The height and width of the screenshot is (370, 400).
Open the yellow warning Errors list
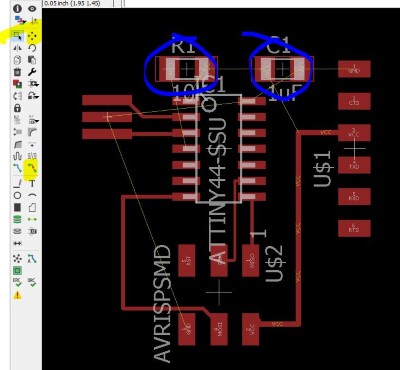[17, 295]
